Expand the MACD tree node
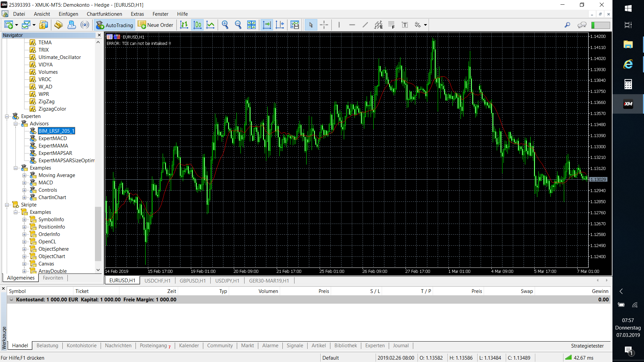The height and width of the screenshot is (362, 644). coord(24,183)
